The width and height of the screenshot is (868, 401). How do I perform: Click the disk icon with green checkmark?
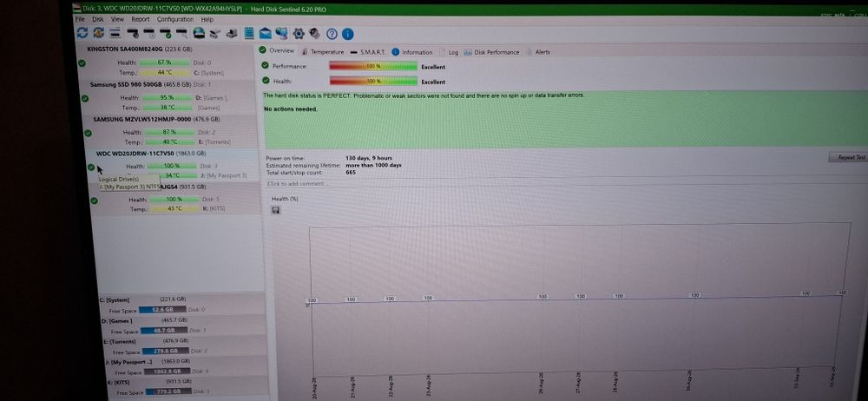pyautogui.click(x=165, y=33)
